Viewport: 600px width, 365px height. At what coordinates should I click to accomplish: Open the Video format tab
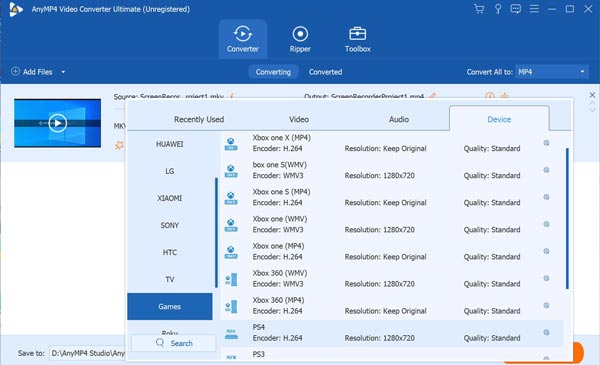pyautogui.click(x=299, y=119)
